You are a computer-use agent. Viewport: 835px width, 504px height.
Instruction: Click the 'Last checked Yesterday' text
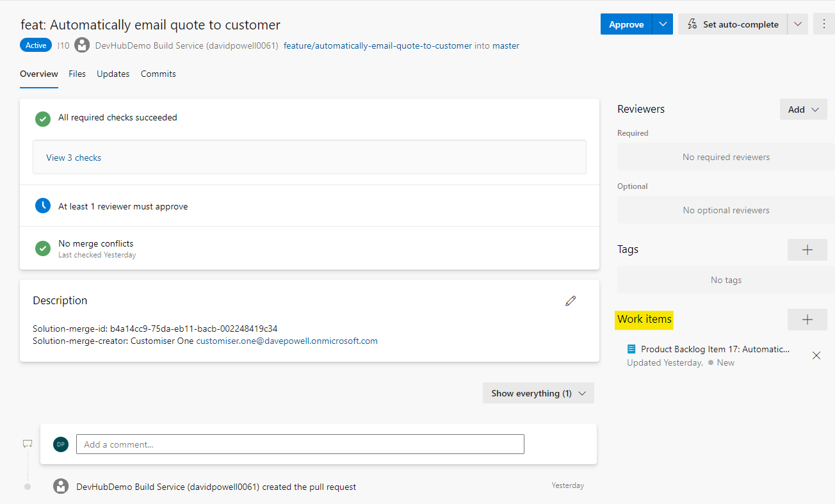[x=97, y=255]
